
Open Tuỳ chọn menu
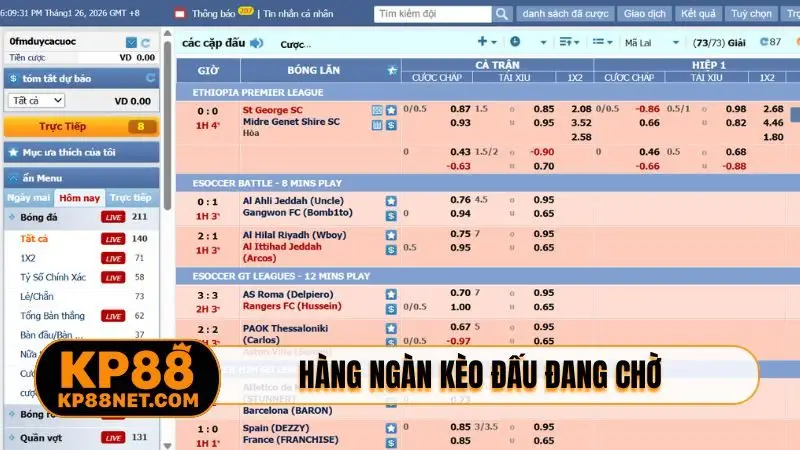[751, 14]
